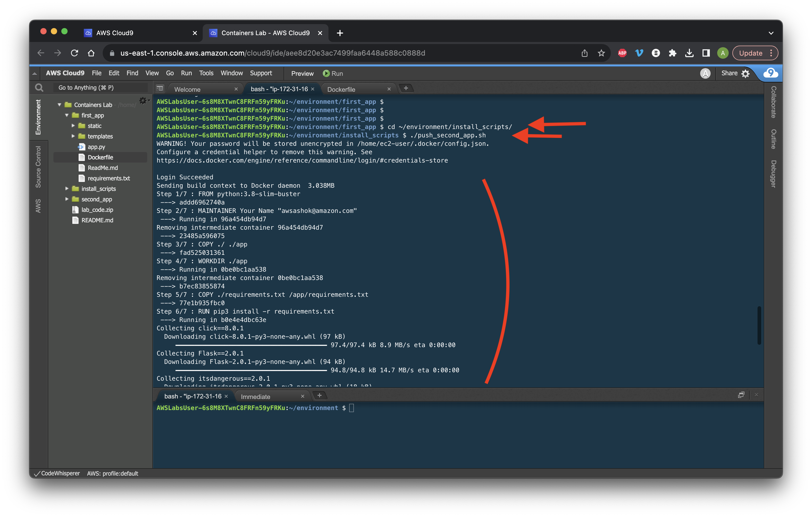Click the CodeWhisperer status bar item
Screen dimensions: 812x517
(57, 473)
